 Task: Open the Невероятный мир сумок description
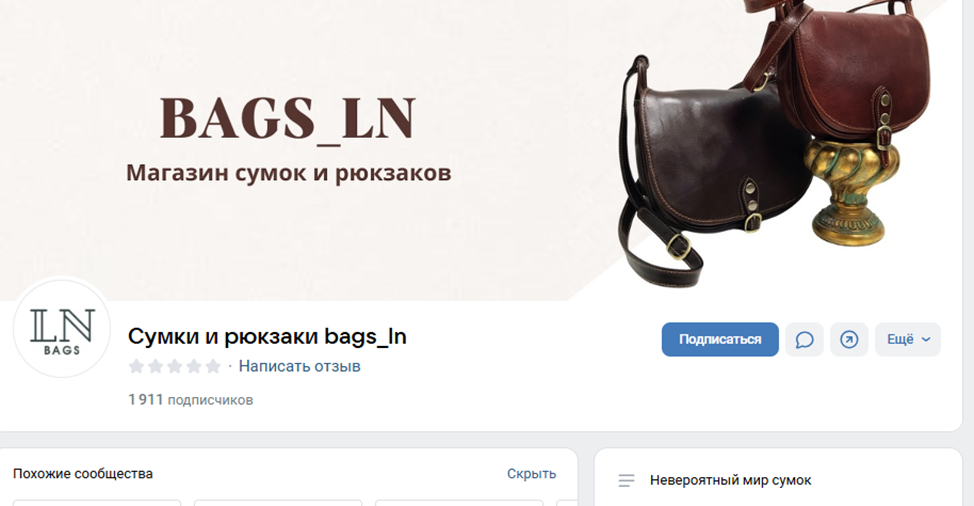coord(730,481)
